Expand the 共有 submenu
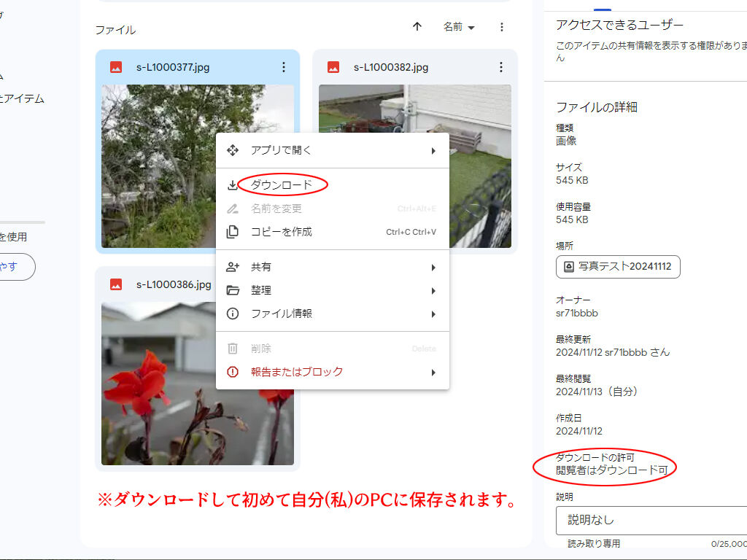 pos(433,267)
